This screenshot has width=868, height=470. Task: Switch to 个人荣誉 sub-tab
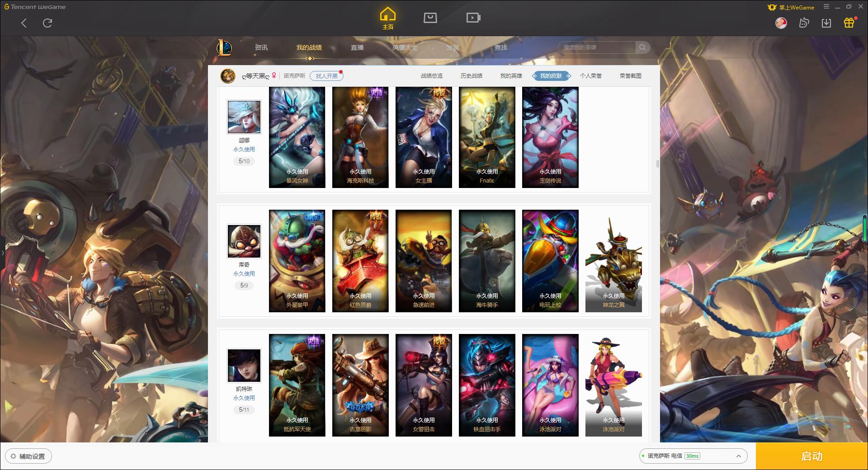[x=591, y=76]
